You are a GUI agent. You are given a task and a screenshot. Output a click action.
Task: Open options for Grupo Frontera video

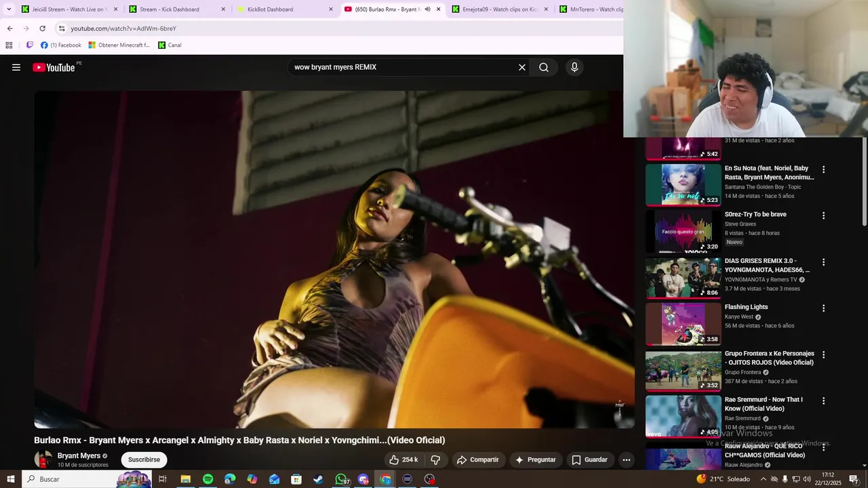pos(824,354)
